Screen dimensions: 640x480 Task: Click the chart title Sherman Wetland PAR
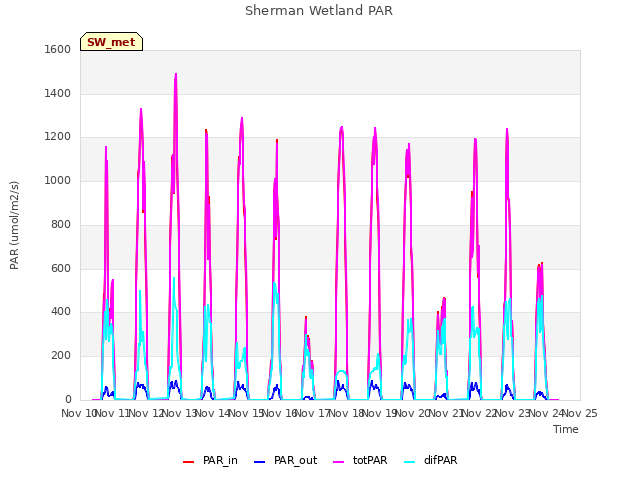coord(319,10)
